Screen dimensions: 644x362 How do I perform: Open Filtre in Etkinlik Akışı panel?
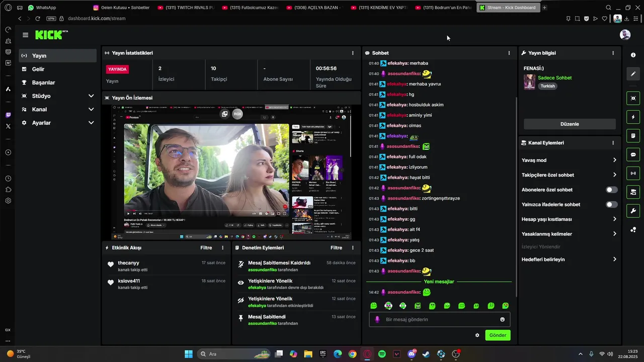point(206,248)
